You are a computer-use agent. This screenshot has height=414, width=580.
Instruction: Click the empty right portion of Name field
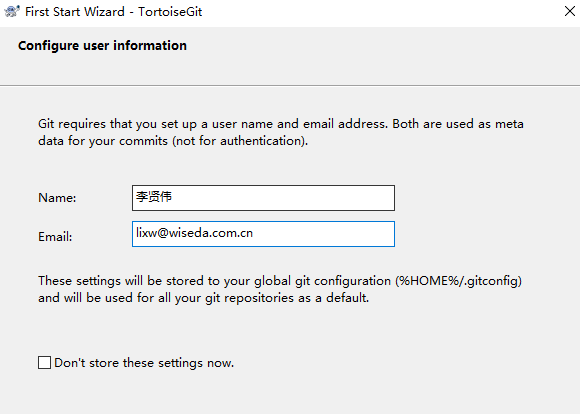(x=296, y=198)
